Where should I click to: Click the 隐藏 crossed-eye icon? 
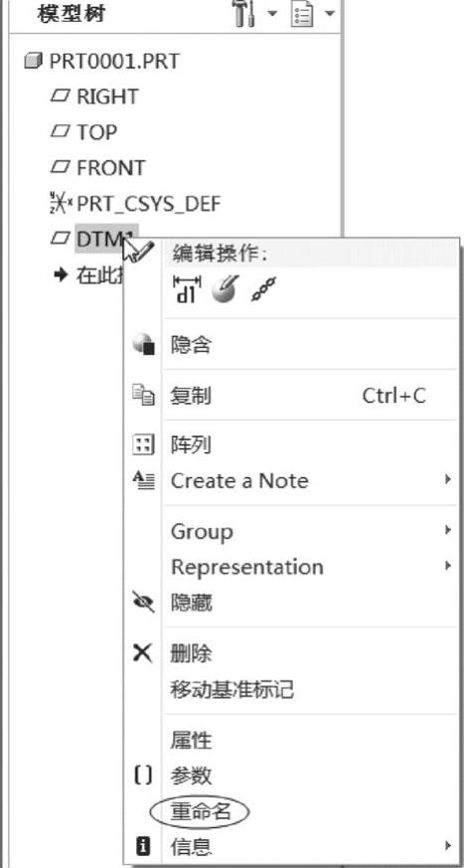pyautogui.click(x=144, y=603)
